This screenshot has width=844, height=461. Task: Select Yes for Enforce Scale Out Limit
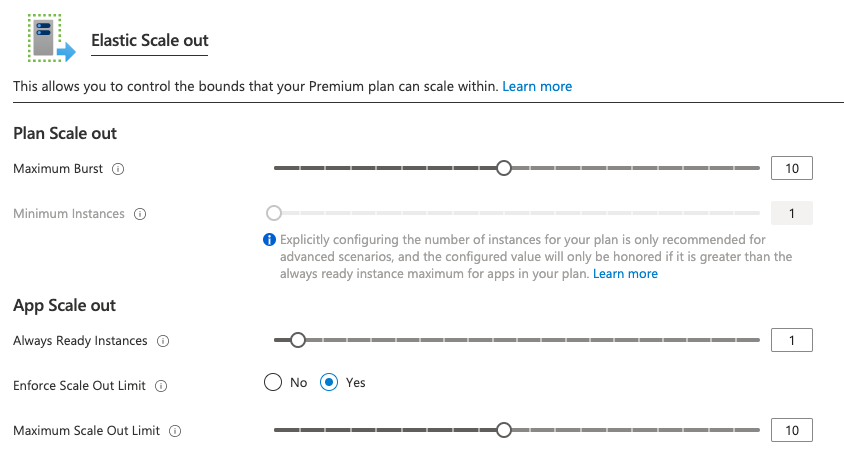coord(329,382)
